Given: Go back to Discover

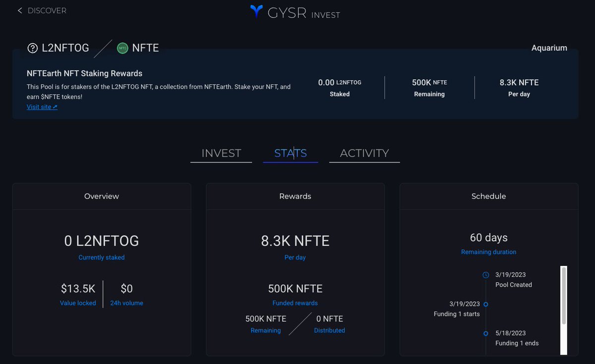Looking at the screenshot, I should (42, 10).
